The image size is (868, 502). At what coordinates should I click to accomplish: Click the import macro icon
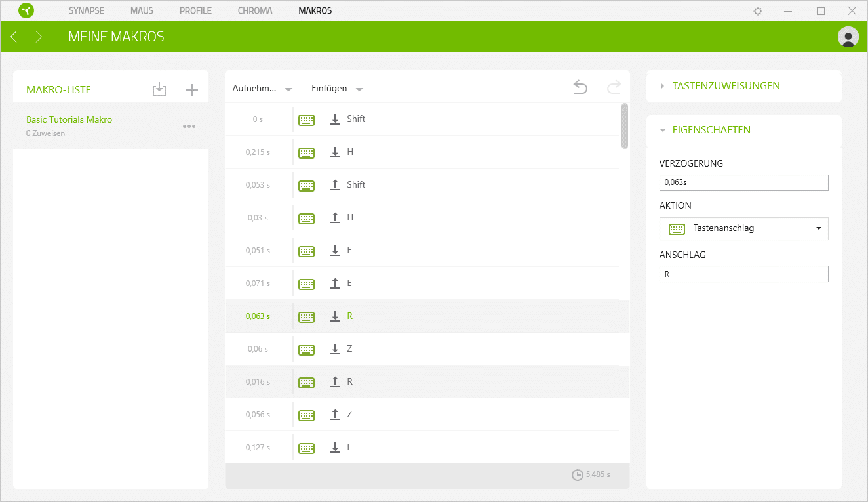159,90
